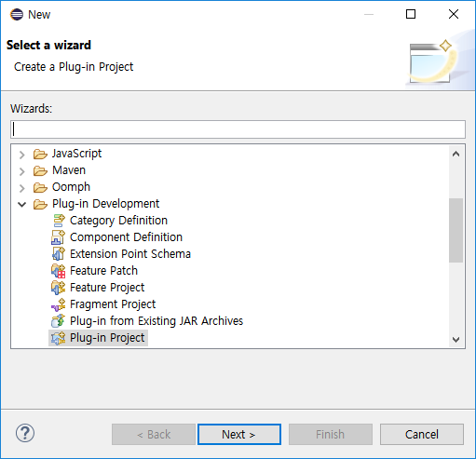Click the JavaScript folder icon
The height and width of the screenshot is (459, 476).
point(40,154)
